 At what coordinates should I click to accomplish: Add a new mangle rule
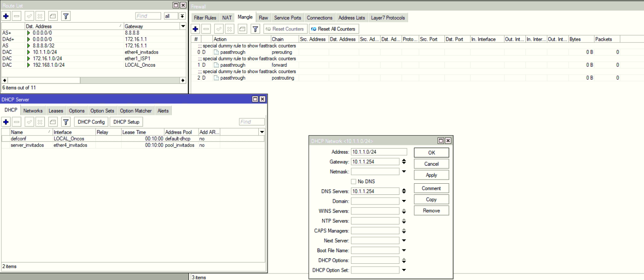tap(195, 28)
